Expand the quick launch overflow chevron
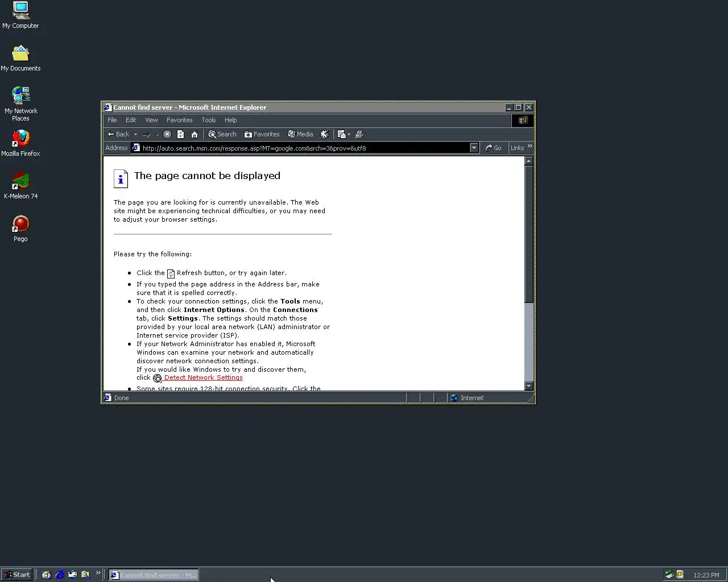The image size is (728, 582). (98, 573)
